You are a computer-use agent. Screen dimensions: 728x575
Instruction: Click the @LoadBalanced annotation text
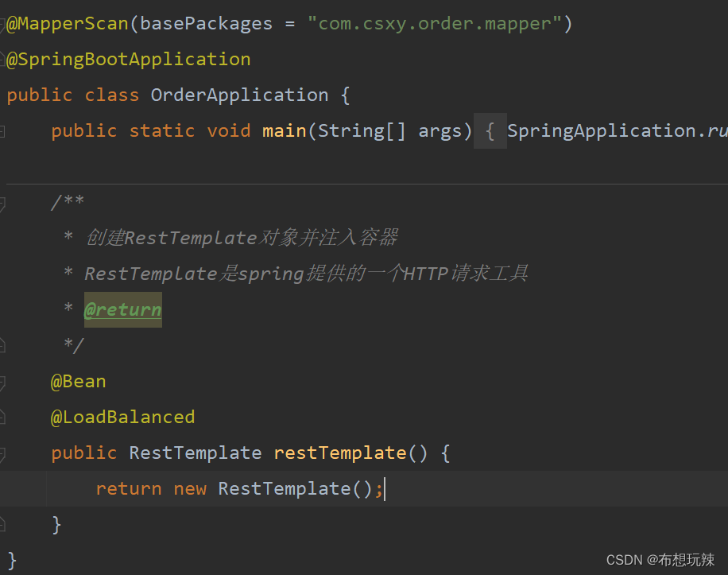click(123, 418)
